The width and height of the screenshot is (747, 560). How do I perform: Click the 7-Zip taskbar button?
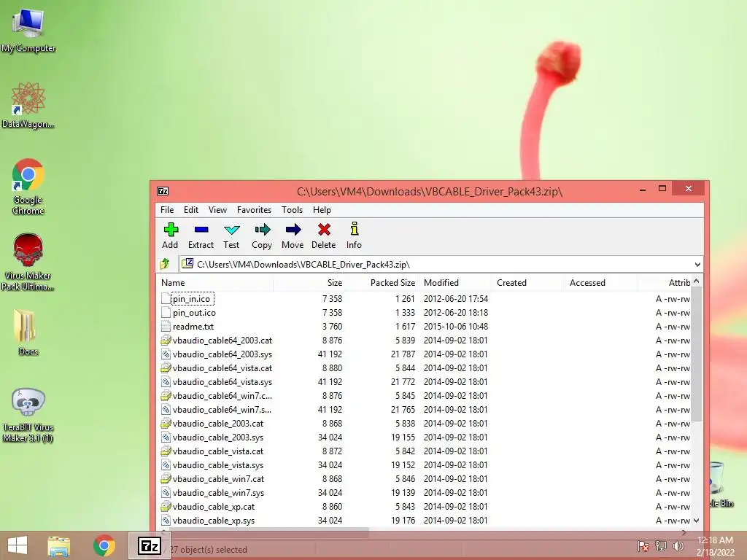(150, 545)
